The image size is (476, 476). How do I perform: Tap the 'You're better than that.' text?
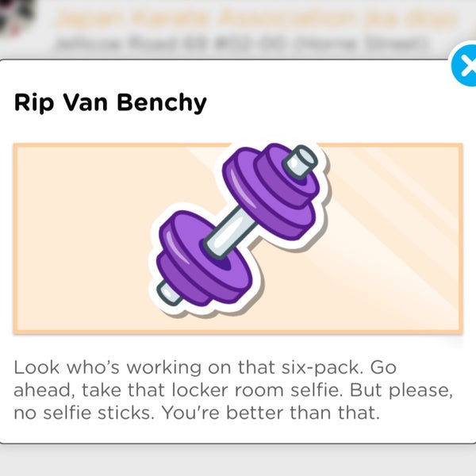click(x=271, y=413)
